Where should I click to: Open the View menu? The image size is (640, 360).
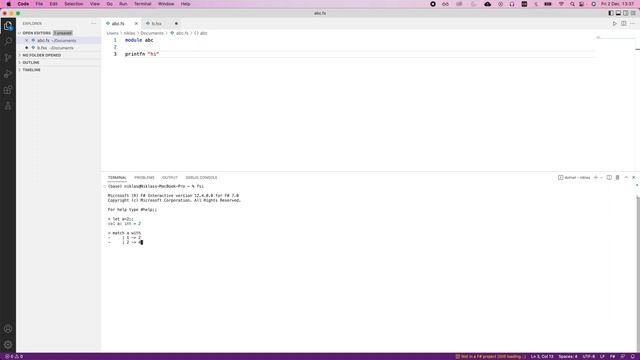pos(95,4)
